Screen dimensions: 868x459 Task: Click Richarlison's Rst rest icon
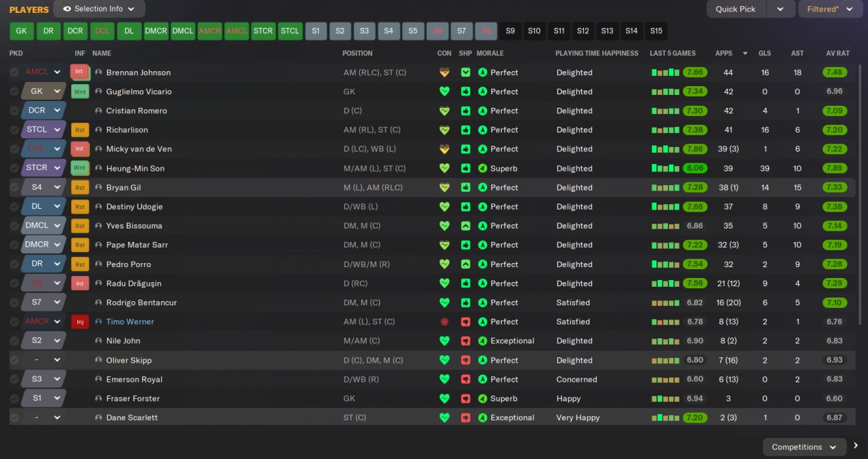[x=80, y=130]
